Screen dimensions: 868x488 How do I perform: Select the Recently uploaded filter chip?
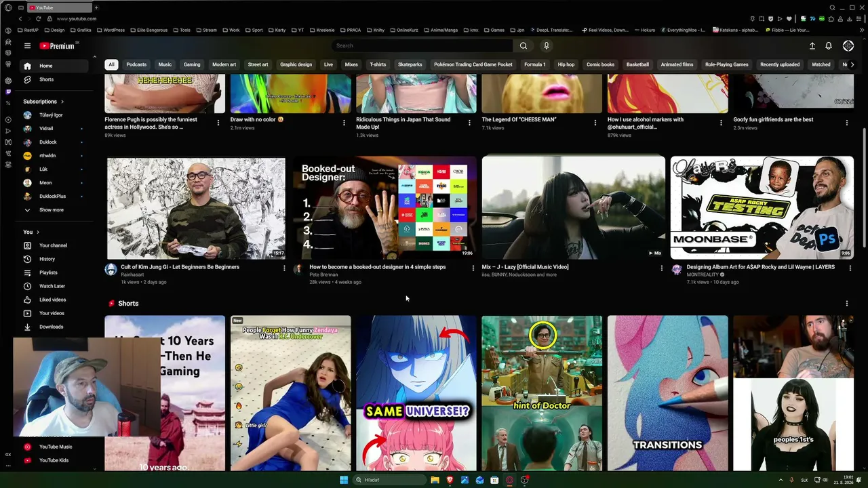pos(780,64)
